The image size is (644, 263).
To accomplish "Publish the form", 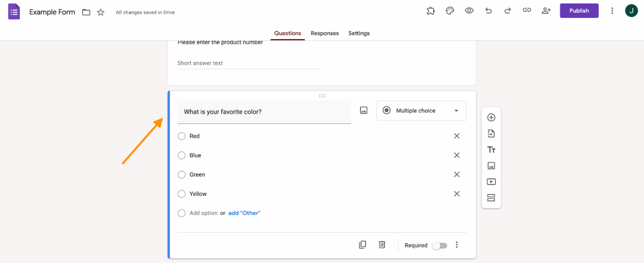I will pyautogui.click(x=579, y=10).
